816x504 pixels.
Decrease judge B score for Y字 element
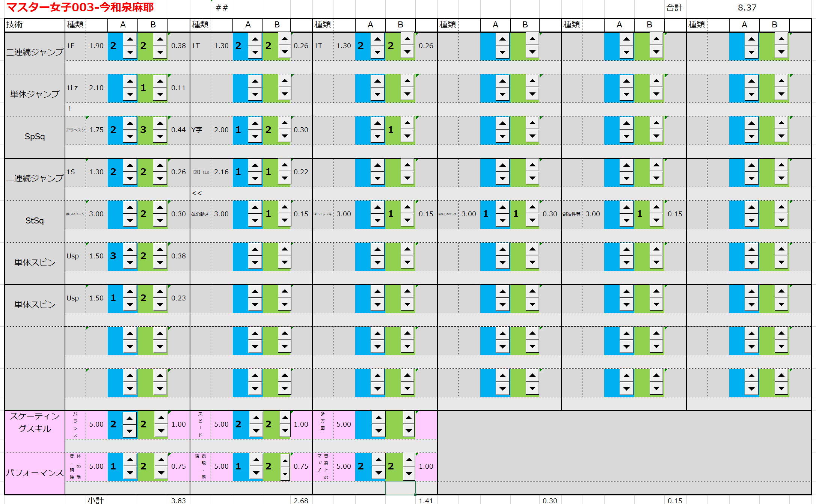coord(285,136)
